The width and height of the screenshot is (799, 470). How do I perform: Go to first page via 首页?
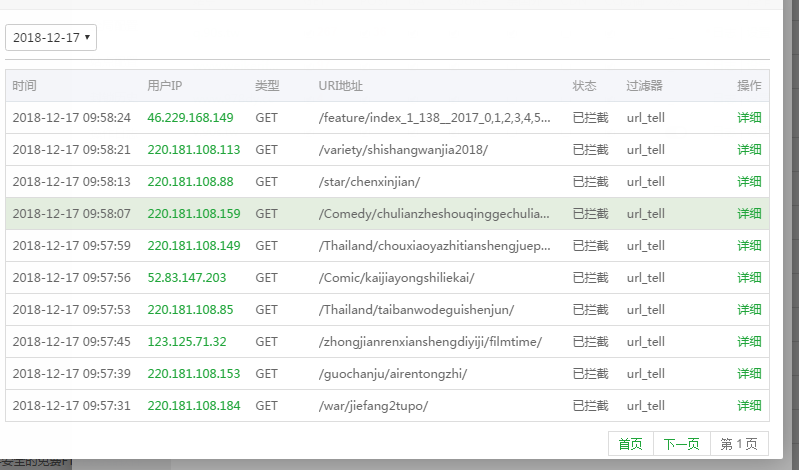tap(631, 444)
